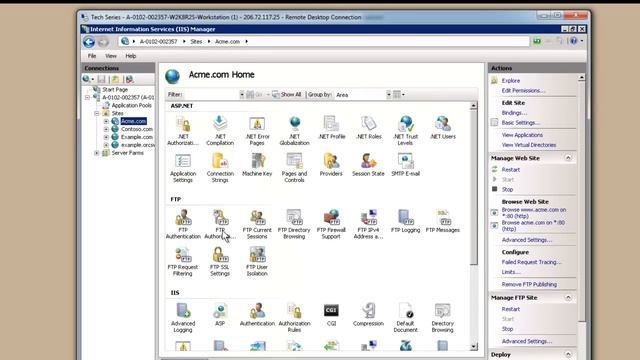Open IIS Authorization Rules icon
The width and height of the screenshot is (640, 360).
click(294, 318)
